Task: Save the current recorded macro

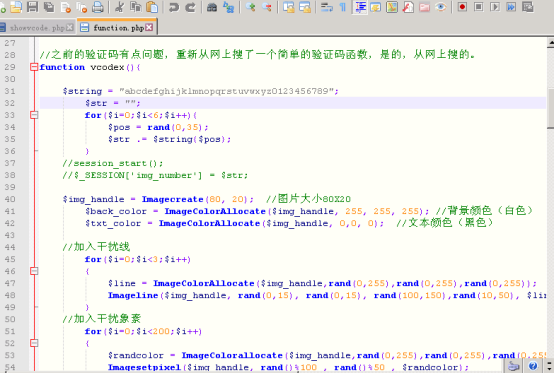Action: (x=528, y=7)
